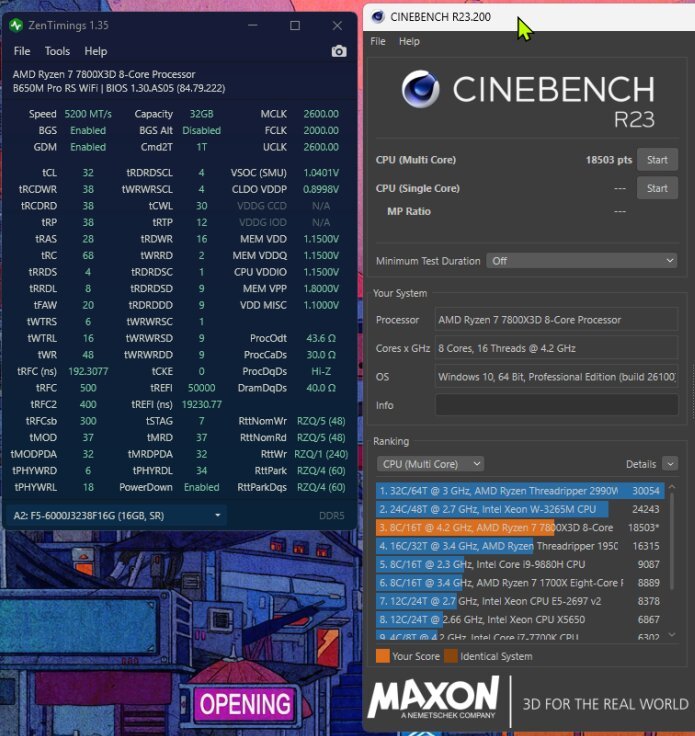
Task: Click the 18503 pts multi core score
Action: [x=609, y=160]
